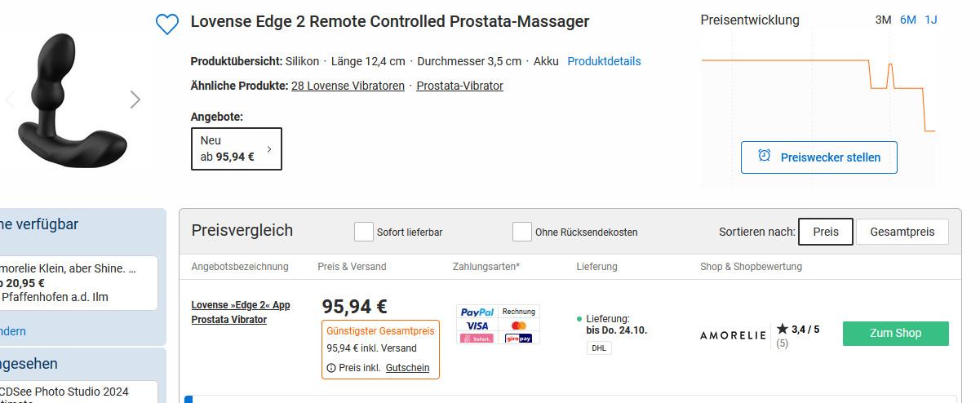
Task: Click the PayPal payment icon
Action: click(477, 312)
